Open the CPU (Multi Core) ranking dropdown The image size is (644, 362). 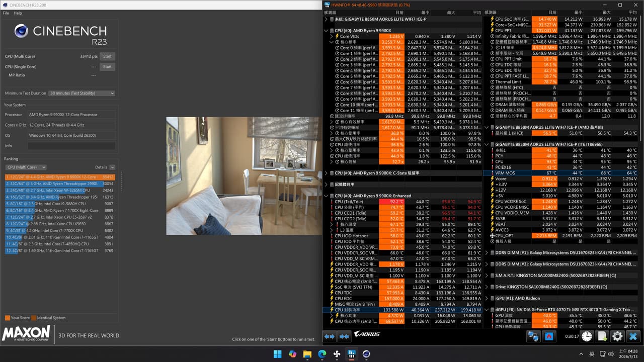(x=26, y=167)
